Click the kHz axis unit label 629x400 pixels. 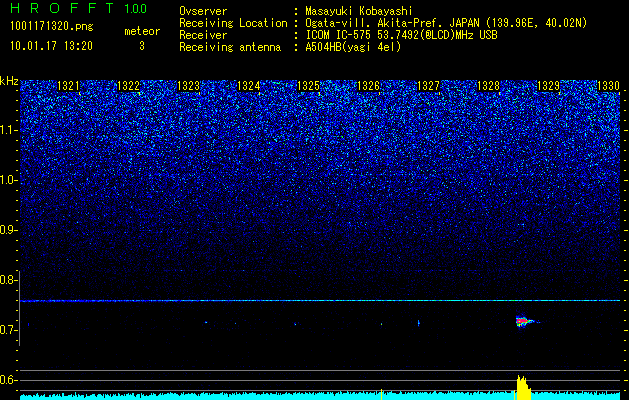(x=9, y=81)
